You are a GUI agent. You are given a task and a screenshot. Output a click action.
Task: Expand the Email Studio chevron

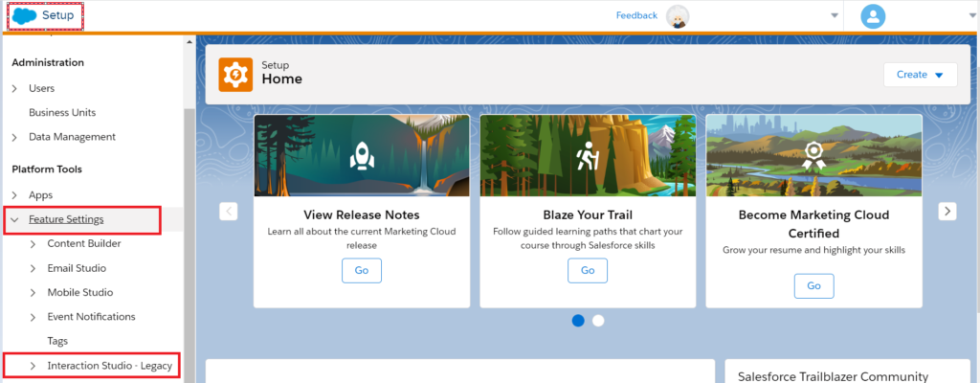[33, 268]
